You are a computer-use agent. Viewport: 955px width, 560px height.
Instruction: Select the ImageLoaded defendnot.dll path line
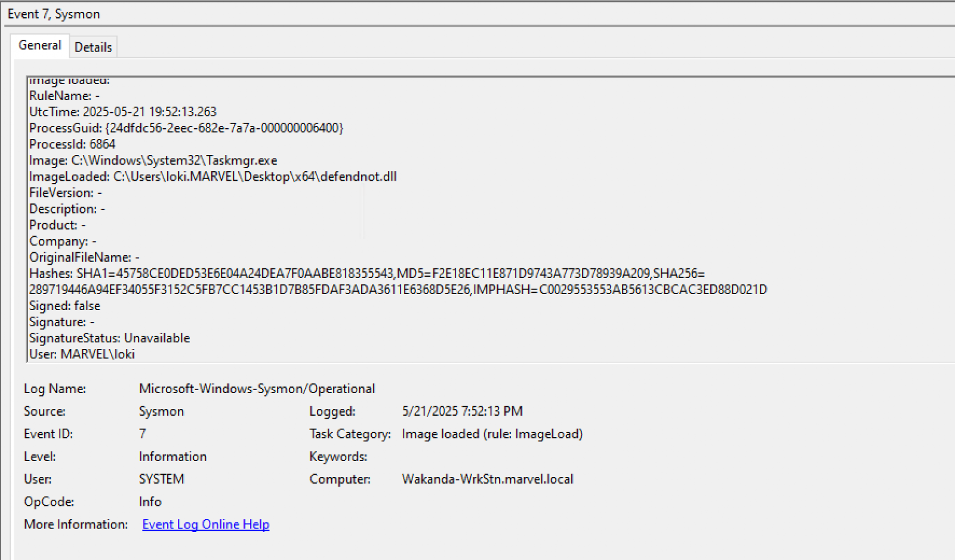pos(213,176)
